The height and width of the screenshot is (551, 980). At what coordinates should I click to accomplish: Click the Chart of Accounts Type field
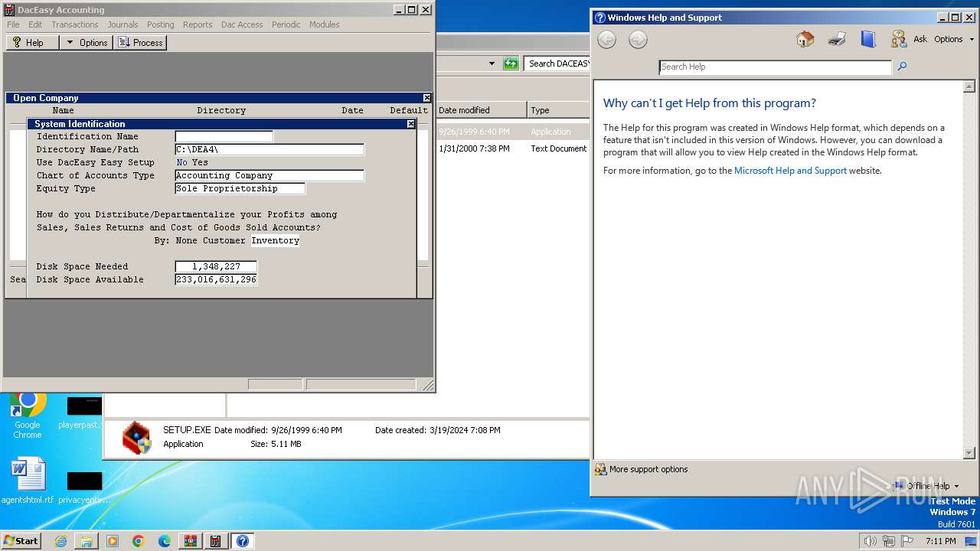(269, 175)
